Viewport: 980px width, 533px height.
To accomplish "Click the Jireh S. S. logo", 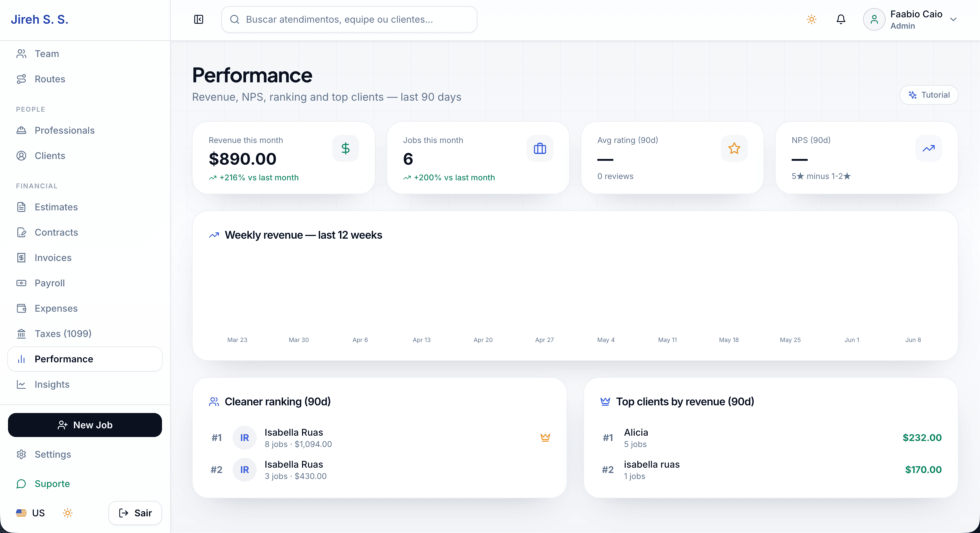I will pyautogui.click(x=40, y=19).
